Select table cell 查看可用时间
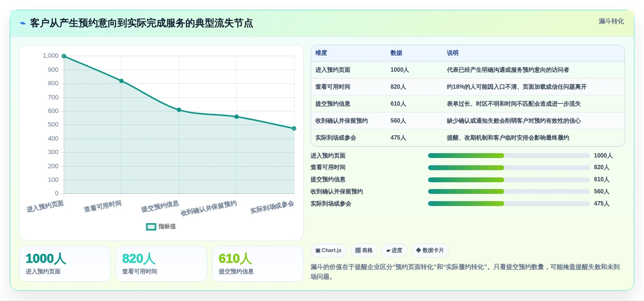The height and width of the screenshot is (301, 644). point(333,87)
